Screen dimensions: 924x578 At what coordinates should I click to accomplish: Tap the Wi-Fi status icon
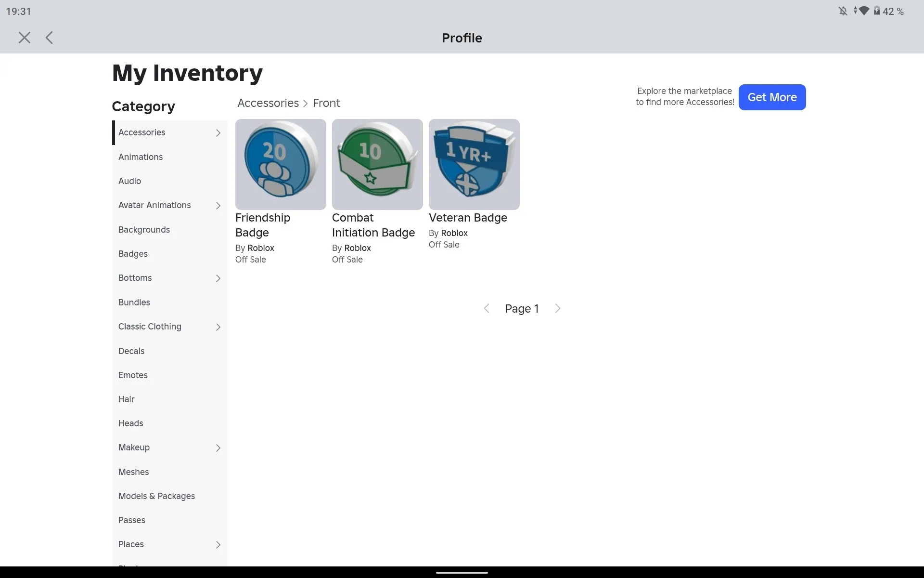click(864, 11)
